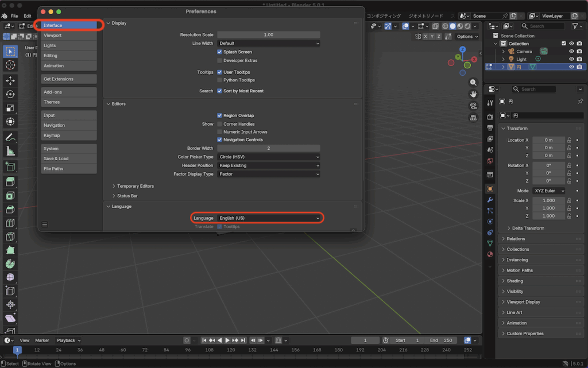Select the Move tool in left toolbar

click(10, 80)
